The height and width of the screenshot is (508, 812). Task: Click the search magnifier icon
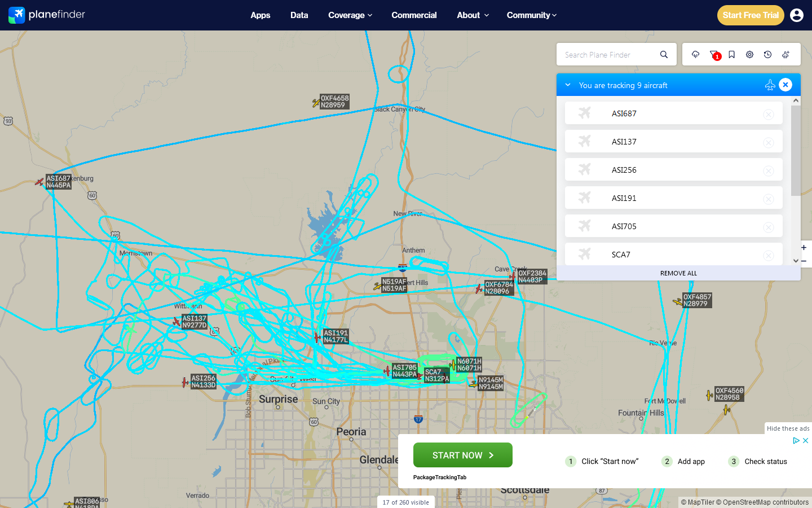point(664,55)
